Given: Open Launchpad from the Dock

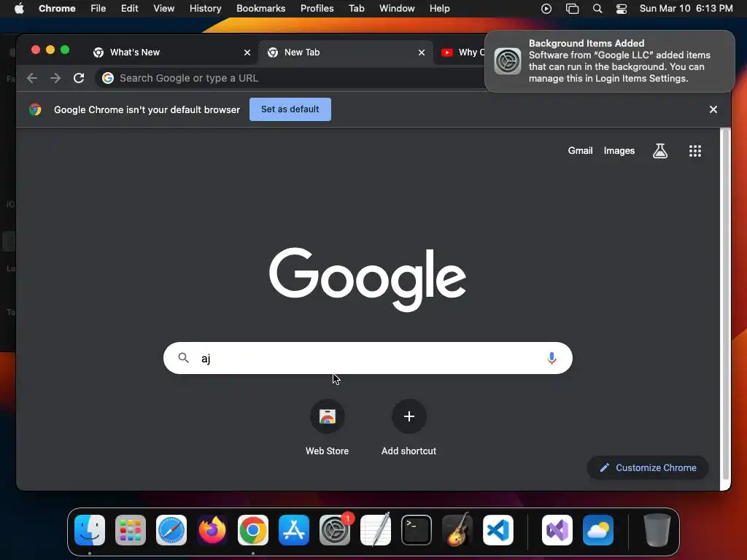Looking at the screenshot, I should point(131,530).
